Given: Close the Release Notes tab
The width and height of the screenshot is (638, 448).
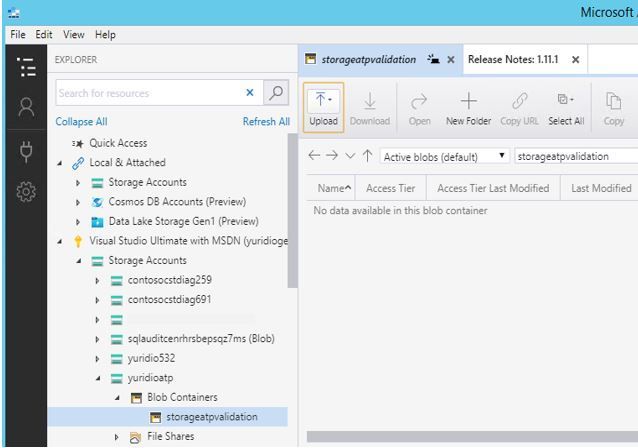Looking at the screenshot, I should coord(575,60).
